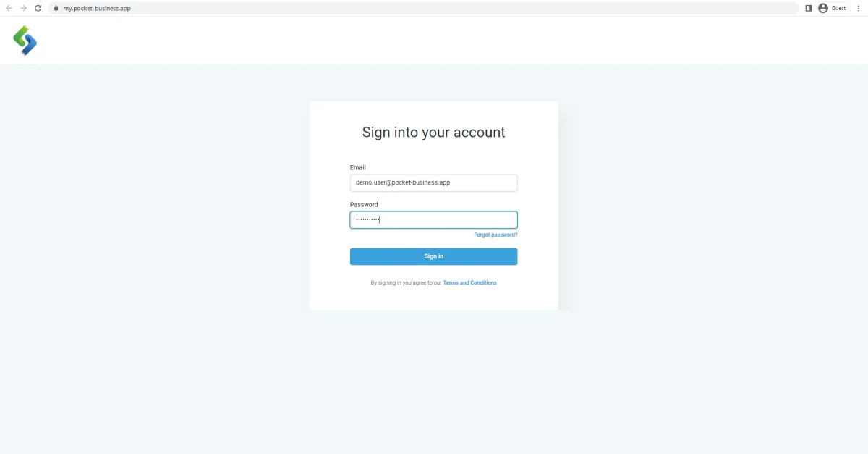The image size is (868, 454).
Task: Open Chrome's three-dot menu
Action: (859, 8)
